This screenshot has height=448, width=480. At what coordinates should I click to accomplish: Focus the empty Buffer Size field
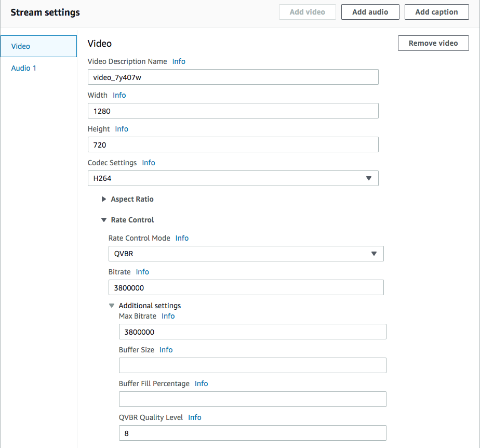(x=252, y=365)
